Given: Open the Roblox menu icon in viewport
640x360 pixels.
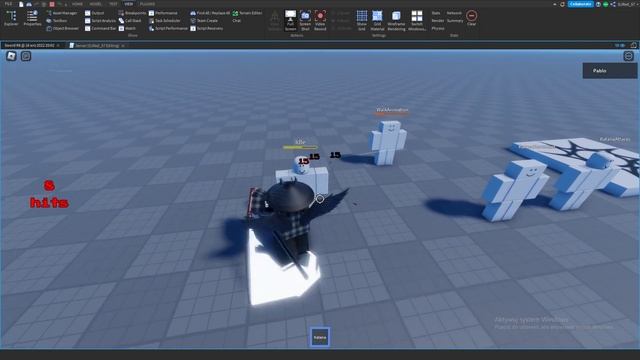Looking at the screenshot, I should [x=11, y=56].
